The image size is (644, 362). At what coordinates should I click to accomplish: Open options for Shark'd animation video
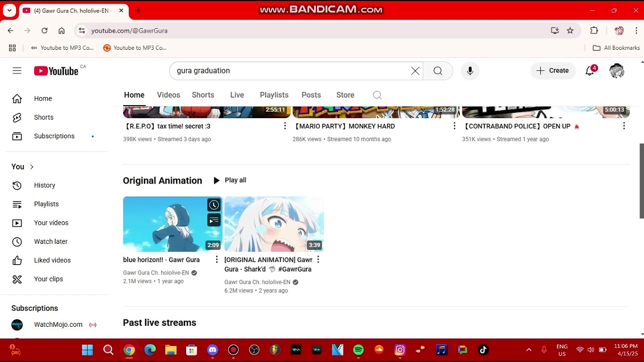[x=318, y=259]
